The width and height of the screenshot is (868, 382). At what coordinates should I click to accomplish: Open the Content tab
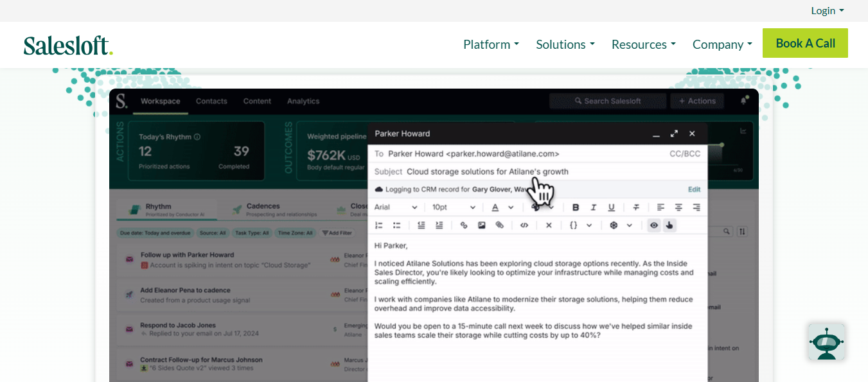click(x=257, y=101)
